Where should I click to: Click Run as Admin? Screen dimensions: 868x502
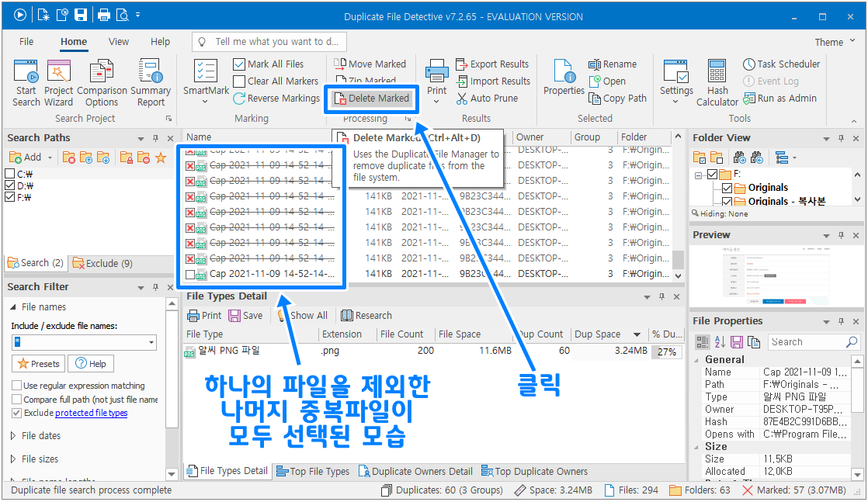coord(779,99)
